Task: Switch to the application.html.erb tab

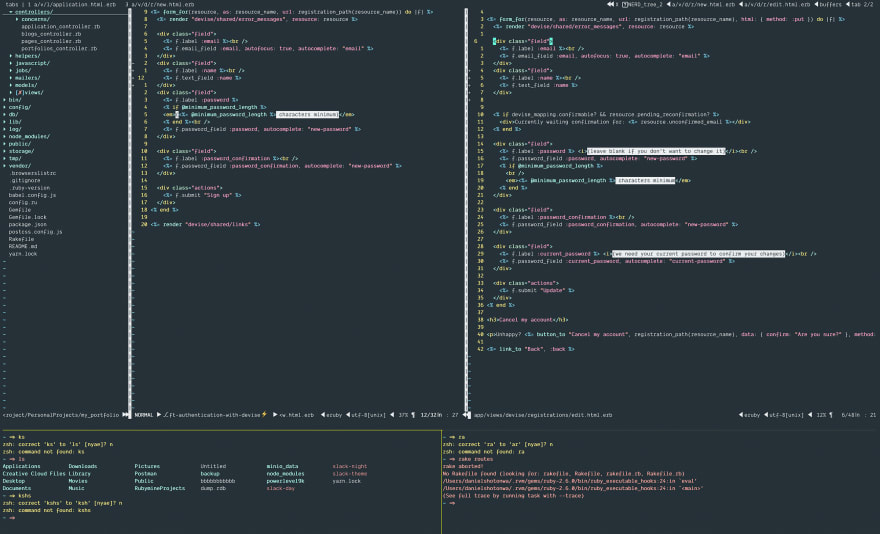Action: (72, 4)
